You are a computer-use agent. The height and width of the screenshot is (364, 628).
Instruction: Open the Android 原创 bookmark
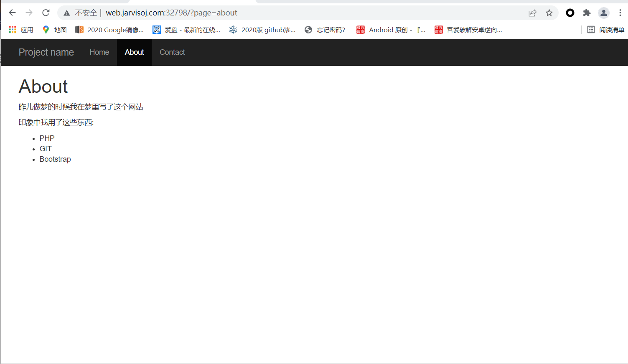tap(391, 30)
